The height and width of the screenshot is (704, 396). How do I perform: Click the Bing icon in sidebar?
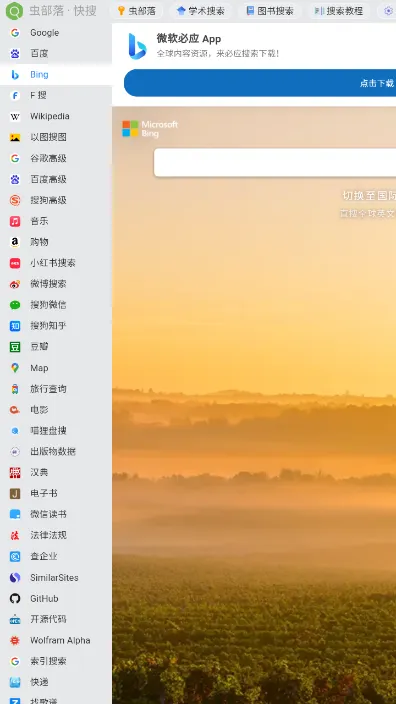[x=15, y=75]
